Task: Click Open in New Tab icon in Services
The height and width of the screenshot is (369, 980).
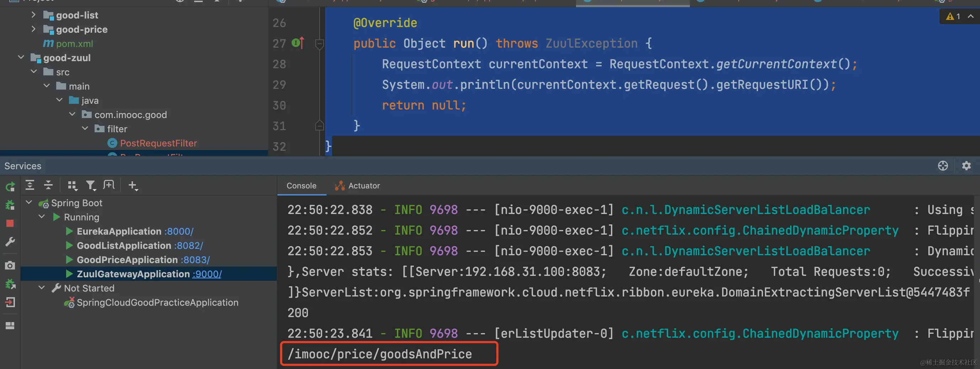Action: (109, 185)
